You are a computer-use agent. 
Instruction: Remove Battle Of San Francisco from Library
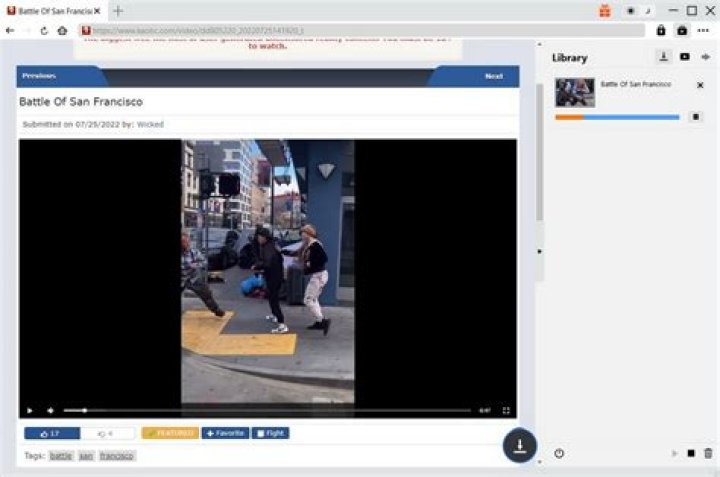(x=700, y=85)
